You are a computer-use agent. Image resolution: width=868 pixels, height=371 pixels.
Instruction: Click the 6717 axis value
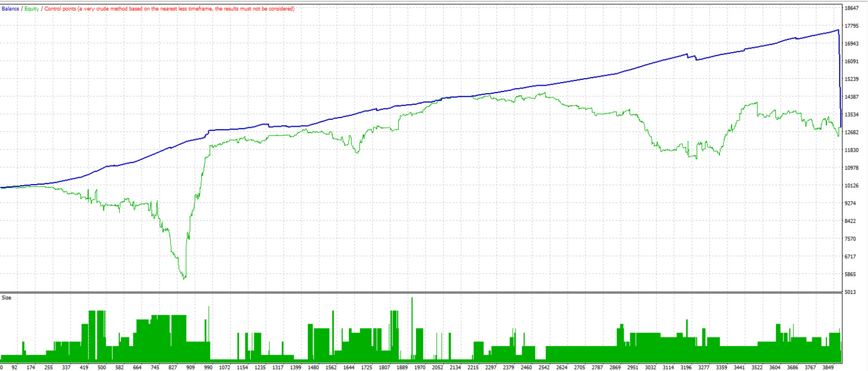[x=851, y=256]
